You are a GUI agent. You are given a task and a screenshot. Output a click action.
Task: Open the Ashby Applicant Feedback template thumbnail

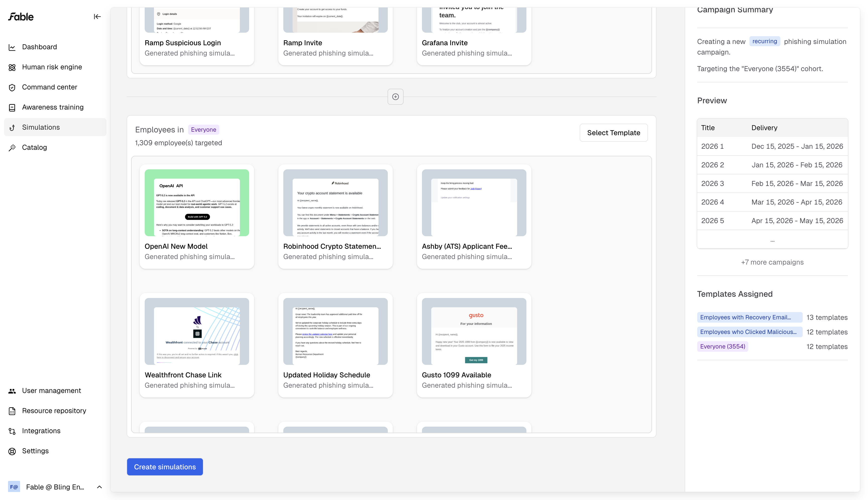(474, 203)
